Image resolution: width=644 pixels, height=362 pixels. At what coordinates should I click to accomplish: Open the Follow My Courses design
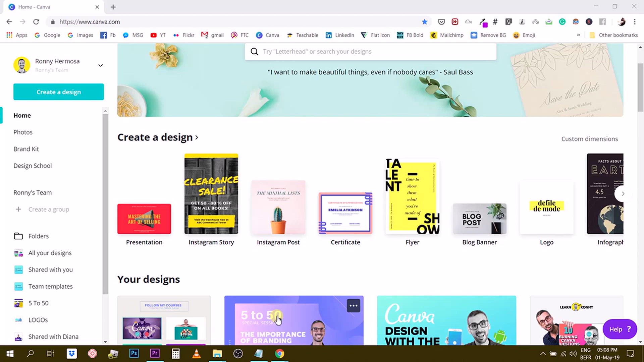click(164, 320)
